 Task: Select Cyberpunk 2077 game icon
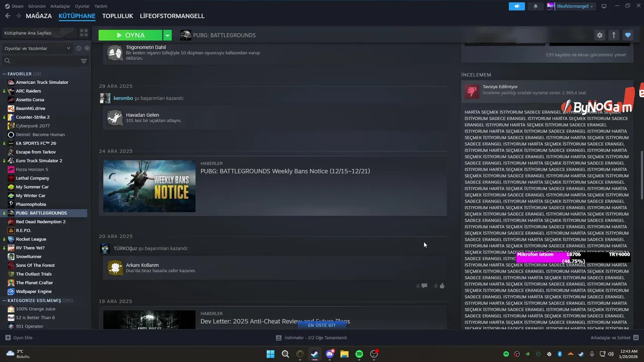coord(11,126)
